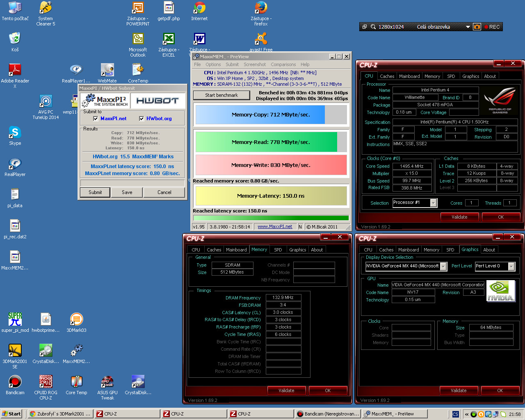Click the HWbot Submit dialog empty status field

coord(132,183)
